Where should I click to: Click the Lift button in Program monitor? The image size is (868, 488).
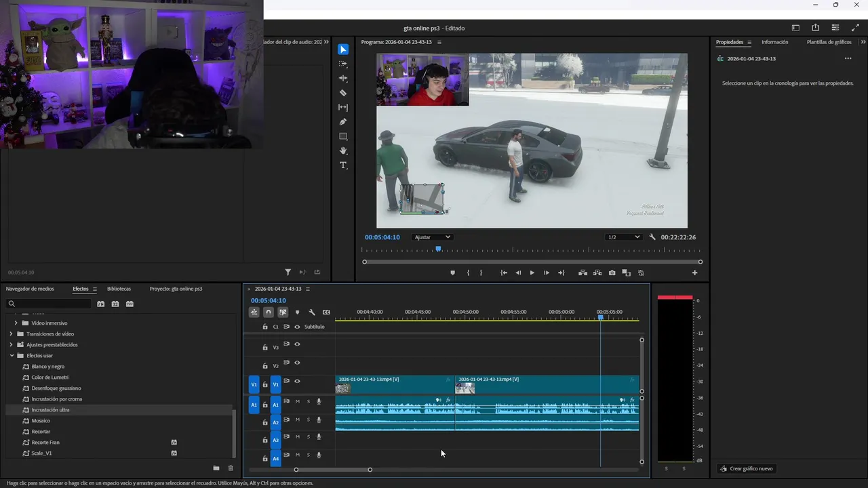[583, 273]
